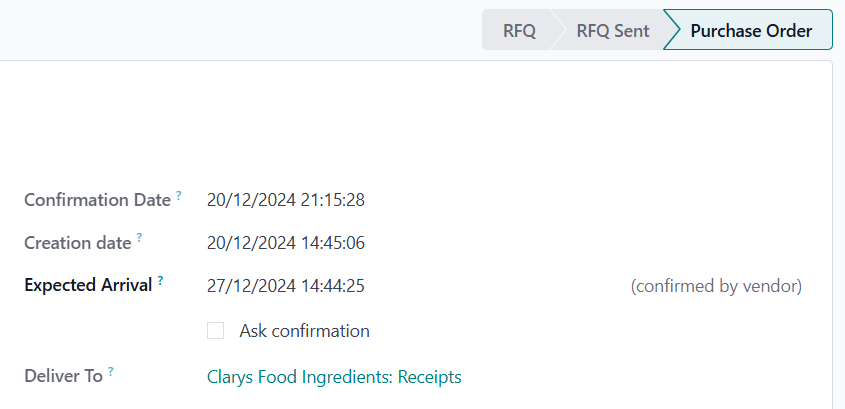
Task: Click the Expected Arrival help tooltip icon
Action: point(160,281)
